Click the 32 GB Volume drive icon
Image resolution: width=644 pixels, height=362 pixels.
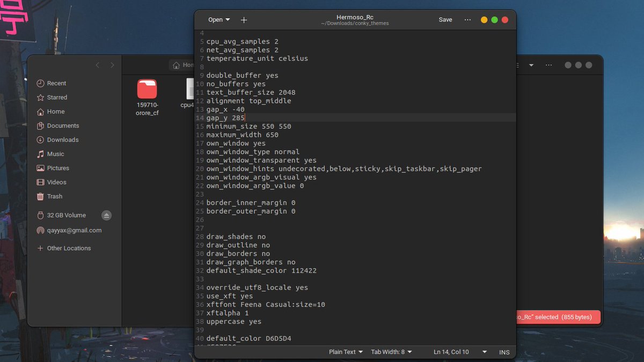tap(40, 216)
